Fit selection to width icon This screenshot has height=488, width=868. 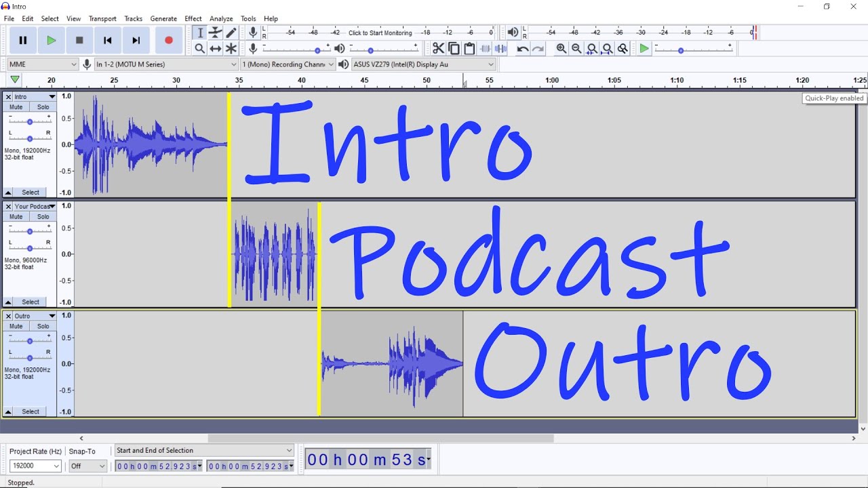(x=592, y=48)
